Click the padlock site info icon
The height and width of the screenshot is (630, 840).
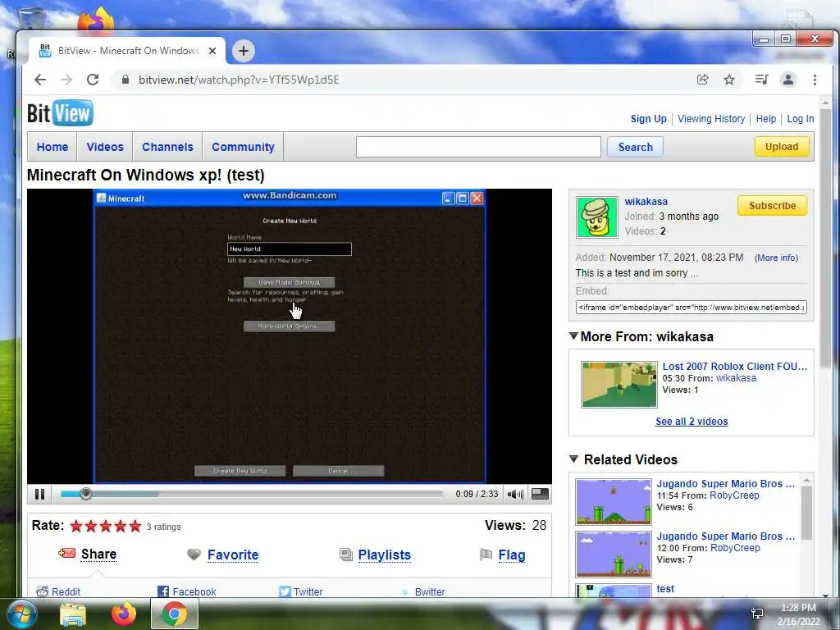[126, 80]
